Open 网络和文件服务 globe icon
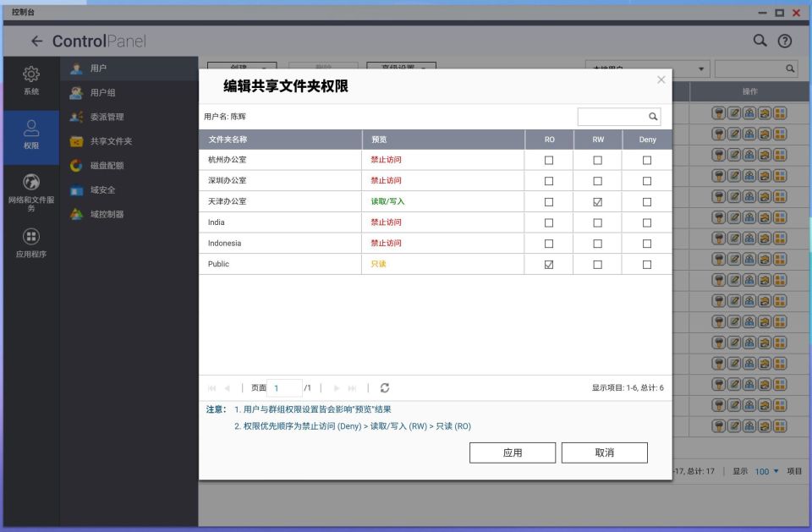The width and height of the screenshot is (812, 532). point(31,183)
